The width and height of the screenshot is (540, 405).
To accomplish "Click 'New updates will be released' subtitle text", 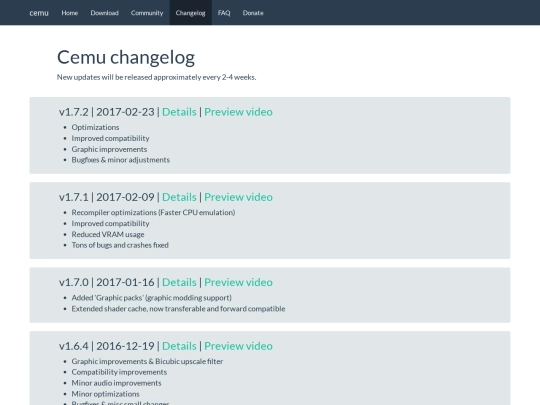I will coord(156,77).
